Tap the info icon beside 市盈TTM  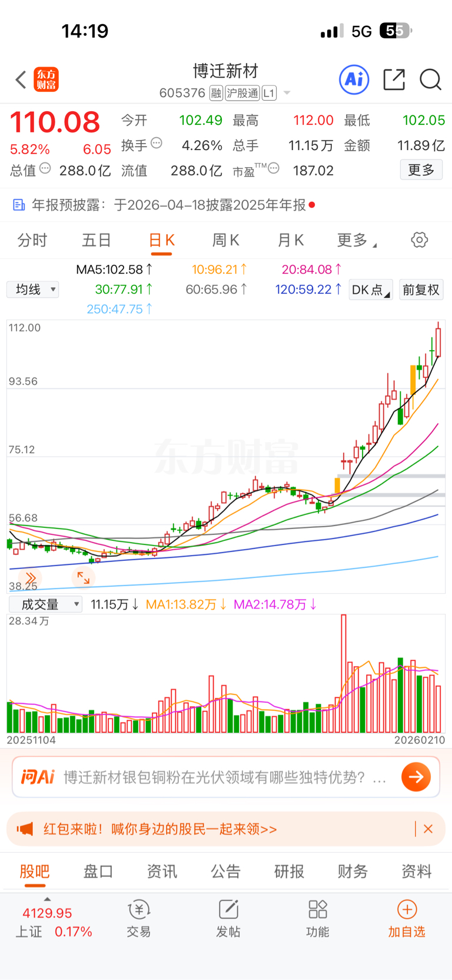274,169
